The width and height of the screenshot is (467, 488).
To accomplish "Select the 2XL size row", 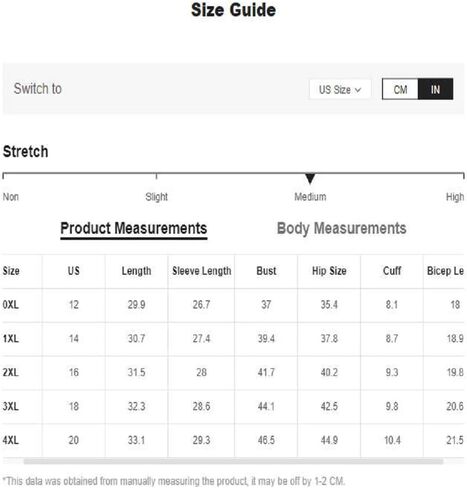I will [x=233, y=372].
